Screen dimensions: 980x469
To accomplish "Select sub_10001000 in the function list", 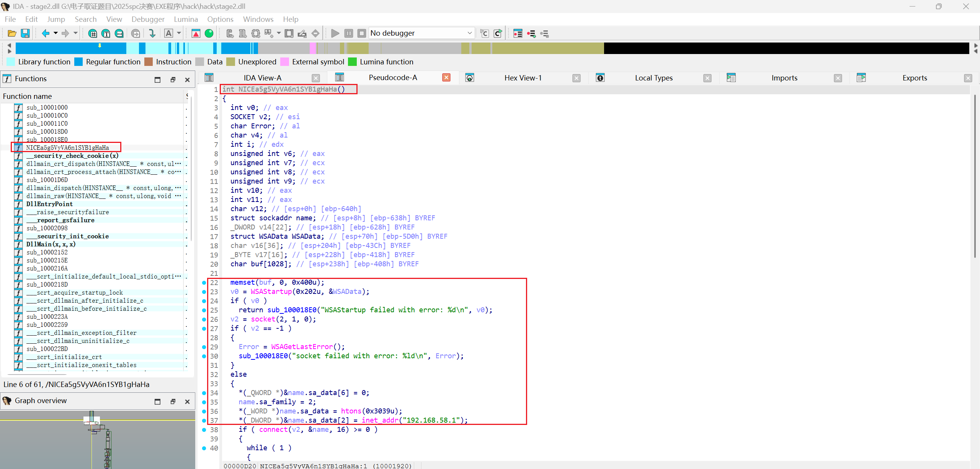I will coord(47,107).
